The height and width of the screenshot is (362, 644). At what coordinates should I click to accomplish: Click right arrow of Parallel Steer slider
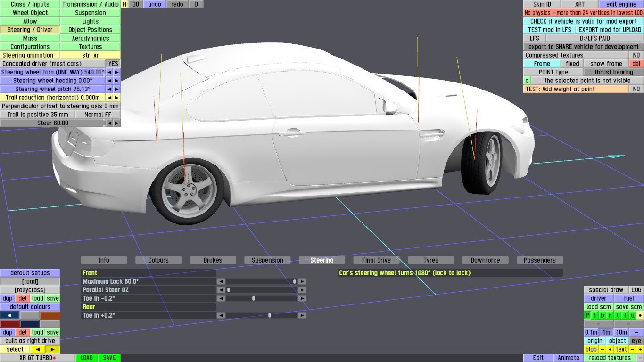tap(302, 290)
